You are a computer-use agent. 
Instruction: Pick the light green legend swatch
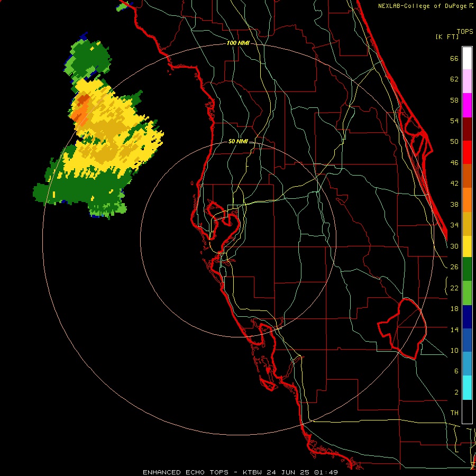click(467, 293)
